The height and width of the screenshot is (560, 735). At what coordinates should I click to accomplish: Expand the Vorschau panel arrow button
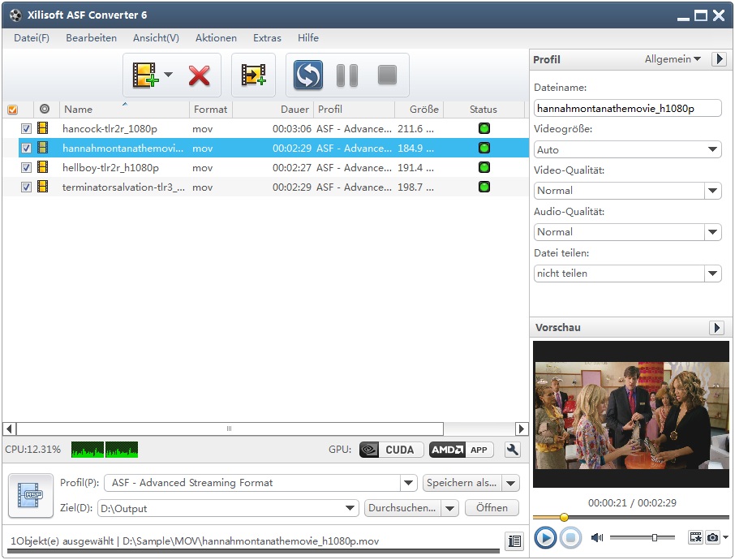point(716,327)
